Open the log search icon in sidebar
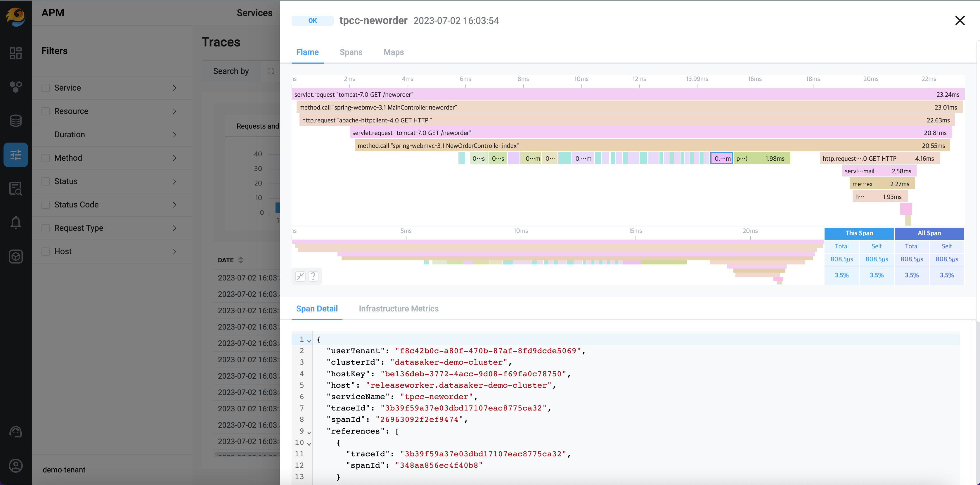 point(15,188)
